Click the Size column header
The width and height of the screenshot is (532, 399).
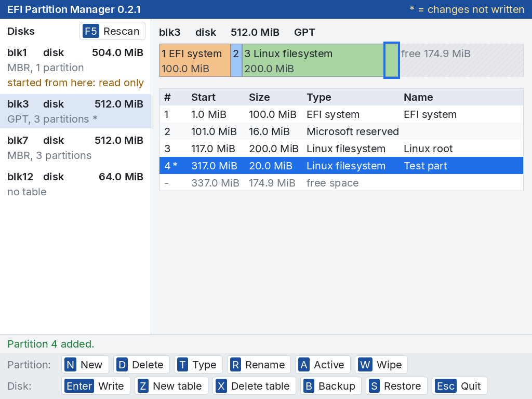coord(259,97)
